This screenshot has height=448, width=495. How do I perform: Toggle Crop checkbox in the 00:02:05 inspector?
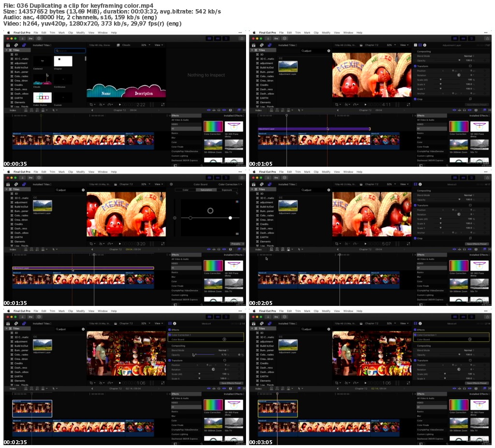[x=415, y=238]
